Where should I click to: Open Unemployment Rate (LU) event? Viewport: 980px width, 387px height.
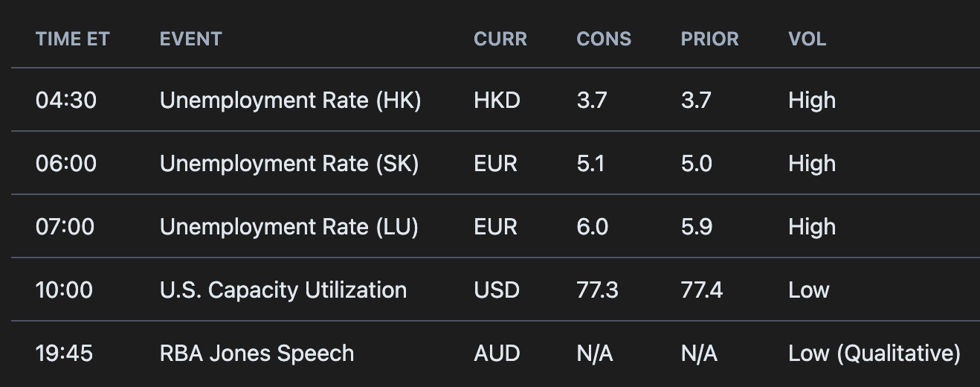click(288, 227)
